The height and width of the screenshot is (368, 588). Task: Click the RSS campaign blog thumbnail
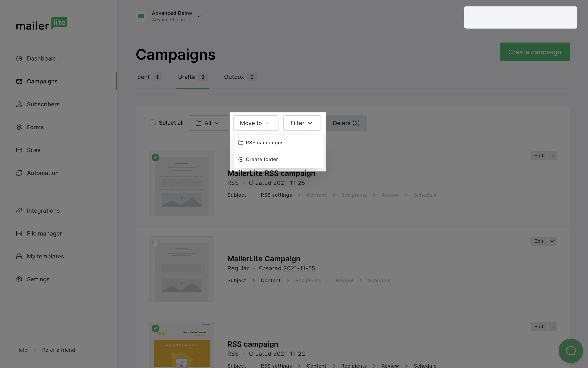(x=182, y=345)
